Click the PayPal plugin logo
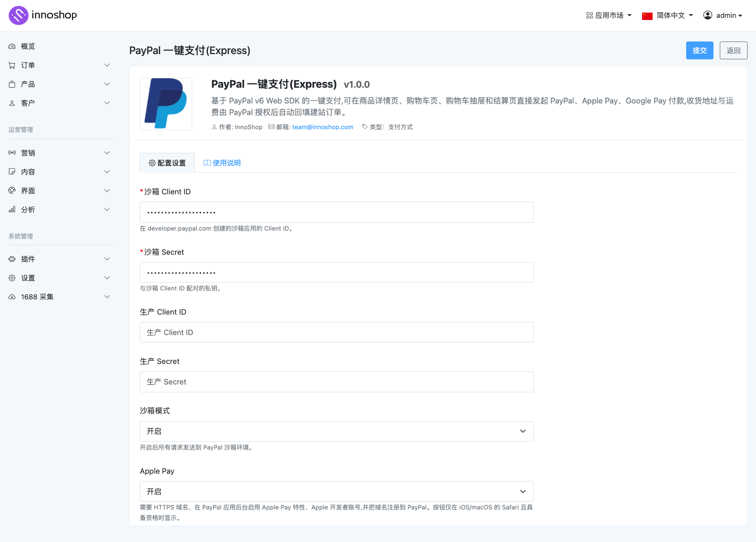The image size is (756, 542). (x=166, y=104)
